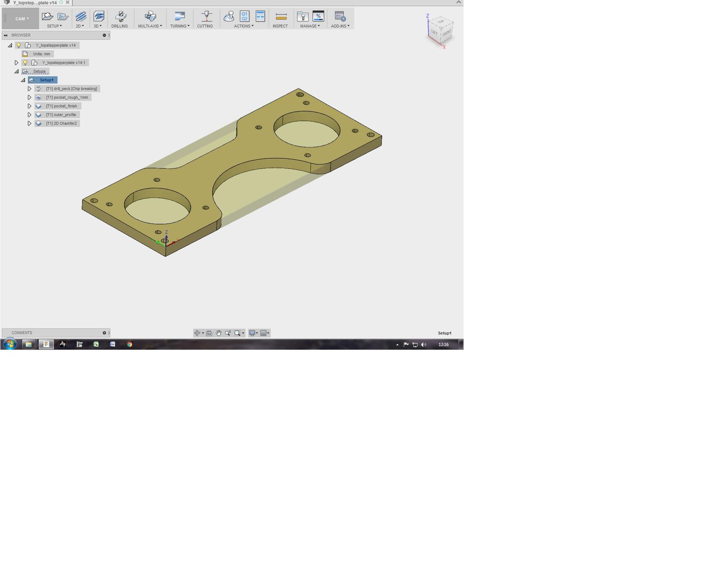This screenshot has height=588, width=728.
Task: Open the CAM workspace dropdown
Action: click(22, 19)
